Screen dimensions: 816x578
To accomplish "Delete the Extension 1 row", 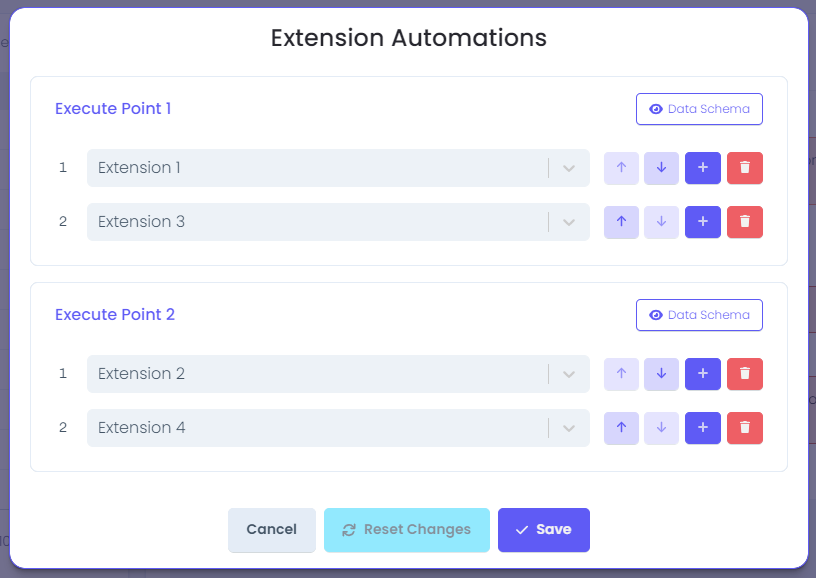I will pos(745,168).
